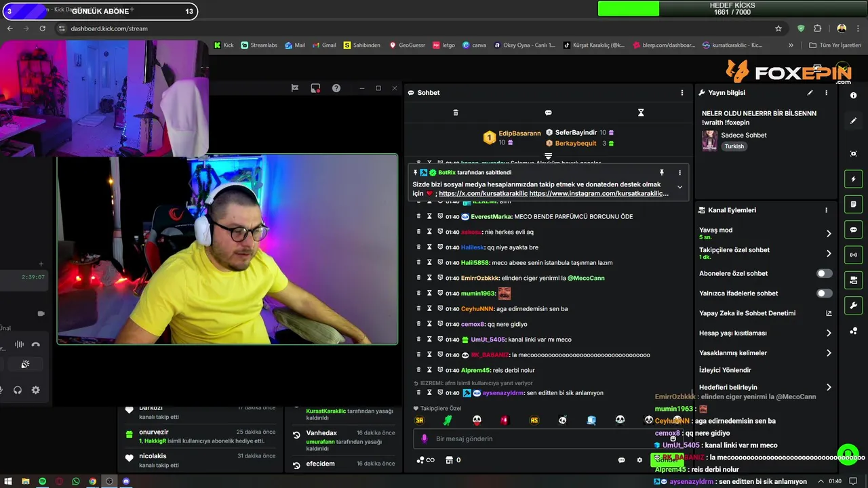This screenshot has width=868, height=488.
Task: Click the pencil icon in right sidebar
Action: [853, 121]
